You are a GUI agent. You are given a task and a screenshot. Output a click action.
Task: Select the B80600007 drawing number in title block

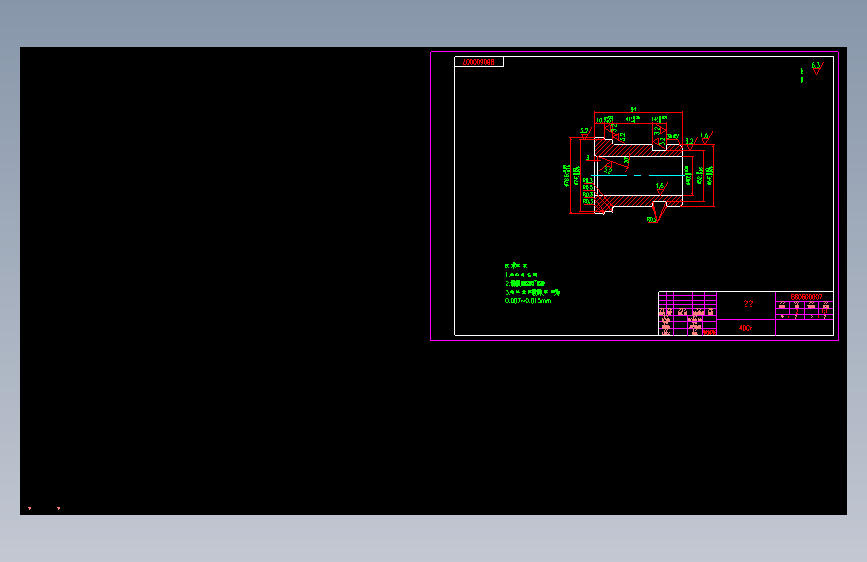coord(806,297)
